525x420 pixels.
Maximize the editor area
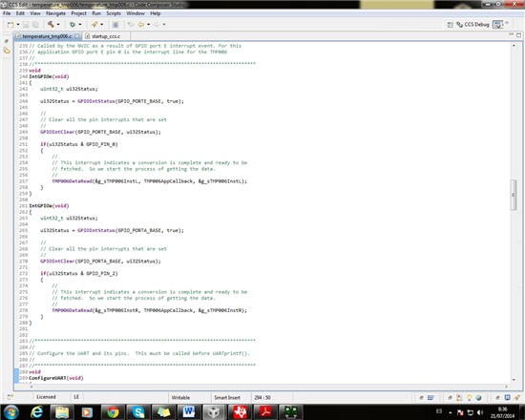pos(518,34)
